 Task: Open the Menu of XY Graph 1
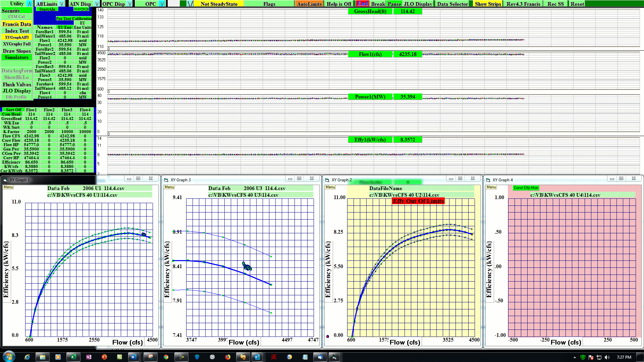point(8,187)
